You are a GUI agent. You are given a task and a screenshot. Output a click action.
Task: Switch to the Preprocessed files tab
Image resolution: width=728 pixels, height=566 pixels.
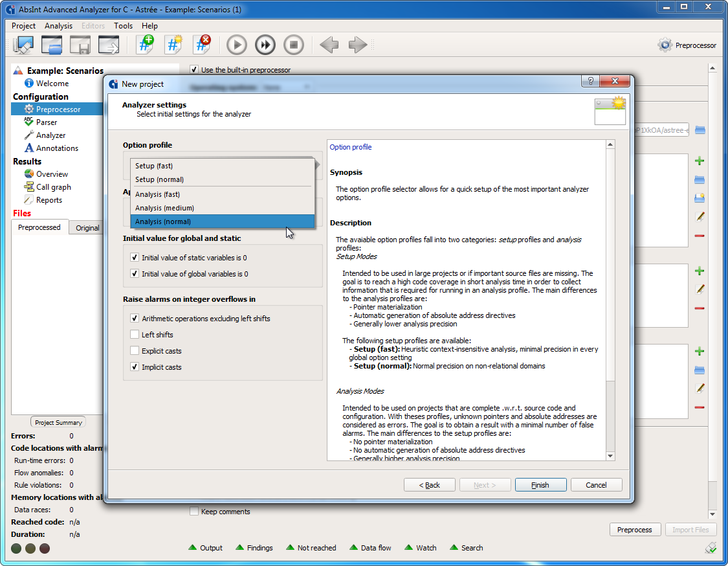click(39, 227)
